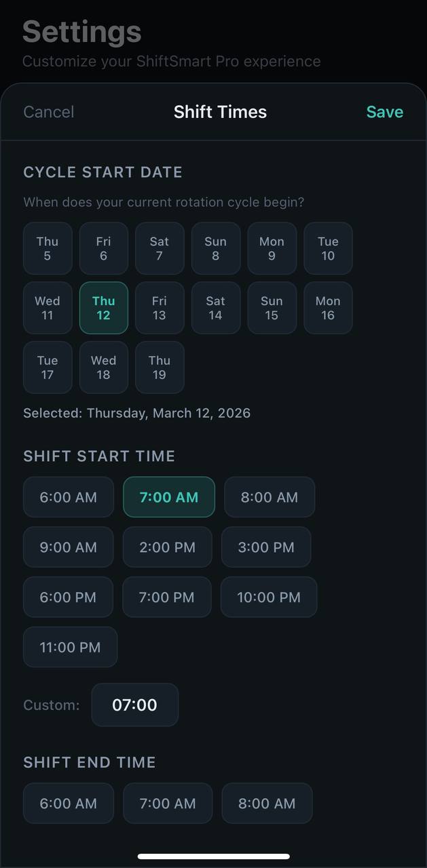Open the custom 07:00 time field
This screenshot has height=868, width=427.
point(134,705)
